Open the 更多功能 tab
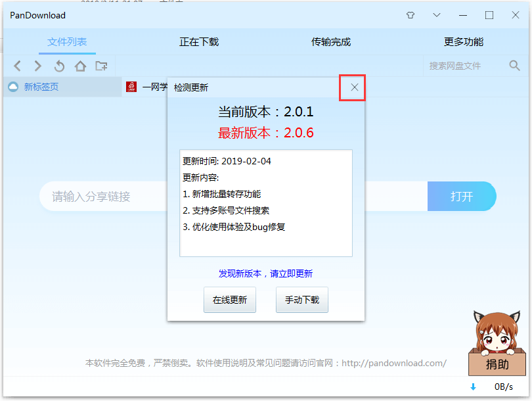Image resolution: width=532 pixels, height=401 pixels. point(464,42)
